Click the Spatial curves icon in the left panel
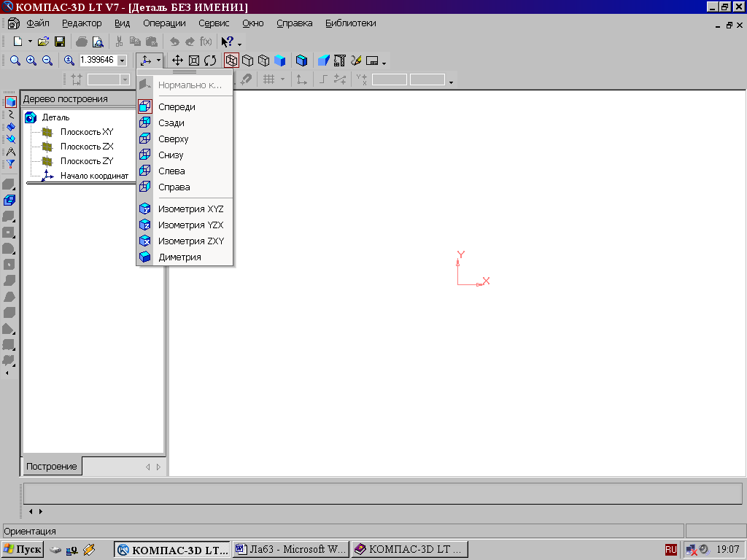747x560 pixels. [10, 114]
